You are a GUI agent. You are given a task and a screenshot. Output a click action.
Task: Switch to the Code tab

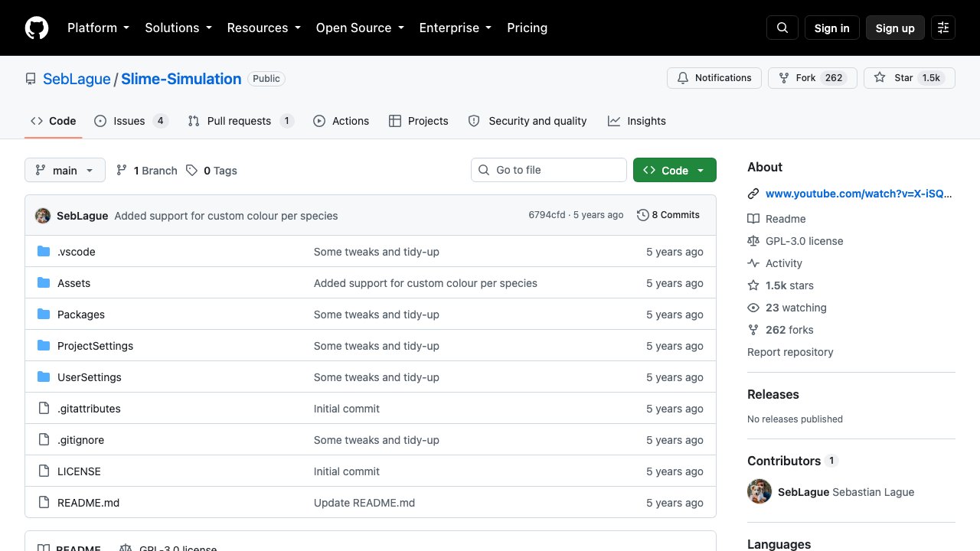[54, 121]
